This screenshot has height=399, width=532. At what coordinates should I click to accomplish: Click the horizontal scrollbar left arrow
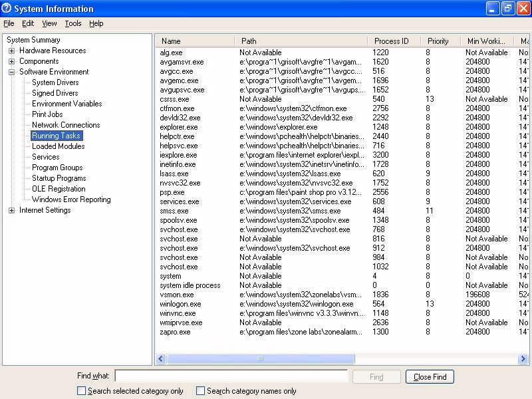coord(160,359)
